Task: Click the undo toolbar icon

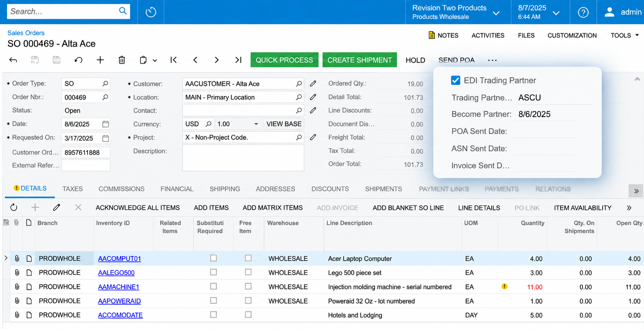Action: tap(78, 60)
